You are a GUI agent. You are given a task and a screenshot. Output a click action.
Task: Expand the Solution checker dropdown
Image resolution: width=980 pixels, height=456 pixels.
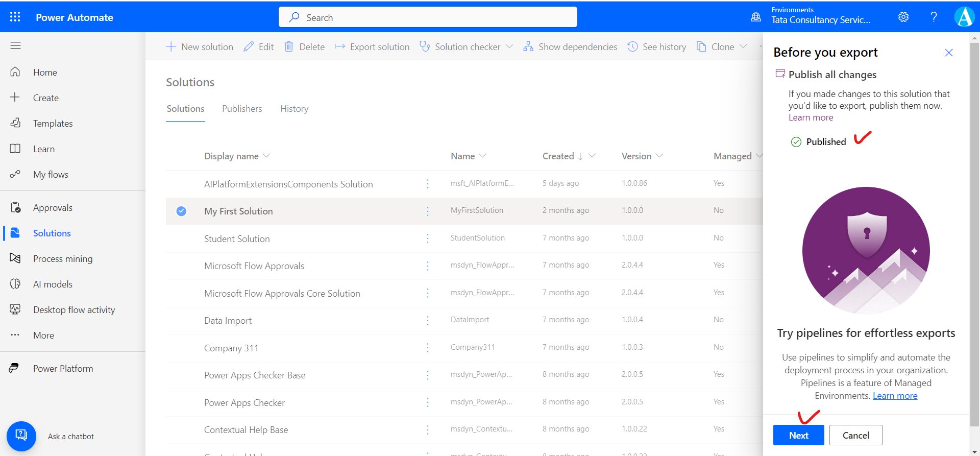509,46
